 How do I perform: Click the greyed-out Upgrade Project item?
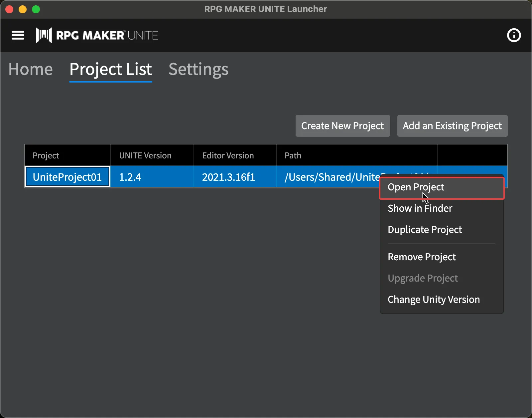click(423, 278)
